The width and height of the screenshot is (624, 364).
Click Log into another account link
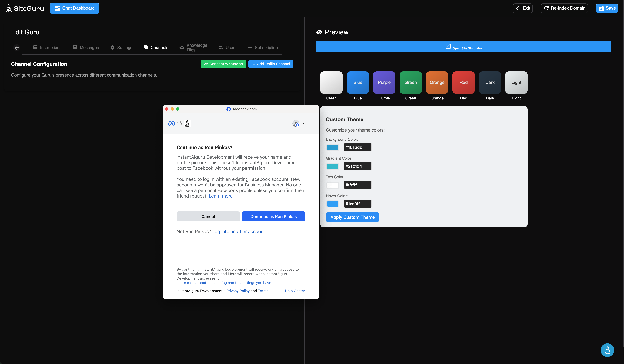[239, 231]
